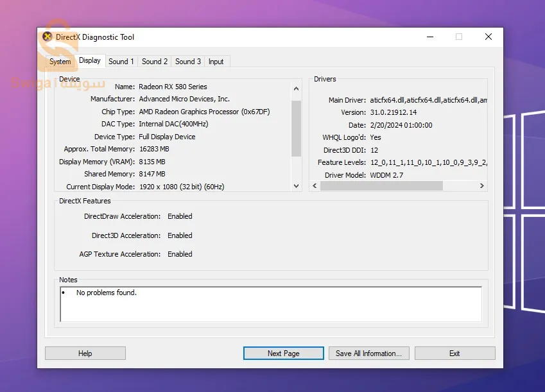Click the DirectX icon in the title bar

click(48, 37)
